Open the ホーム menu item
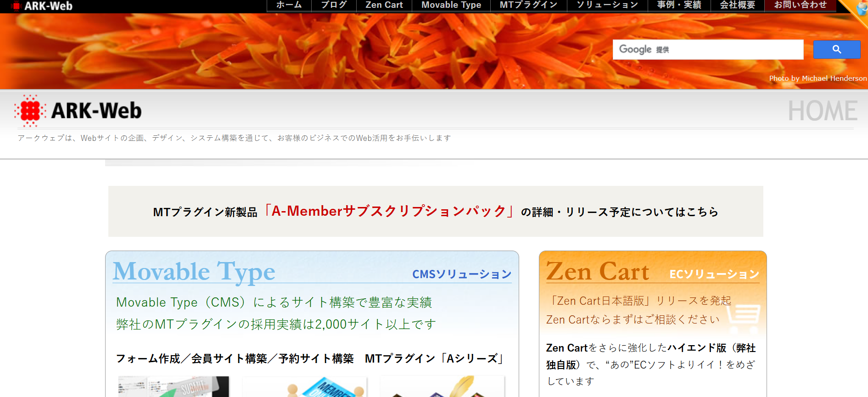 [x=289, y=5]
